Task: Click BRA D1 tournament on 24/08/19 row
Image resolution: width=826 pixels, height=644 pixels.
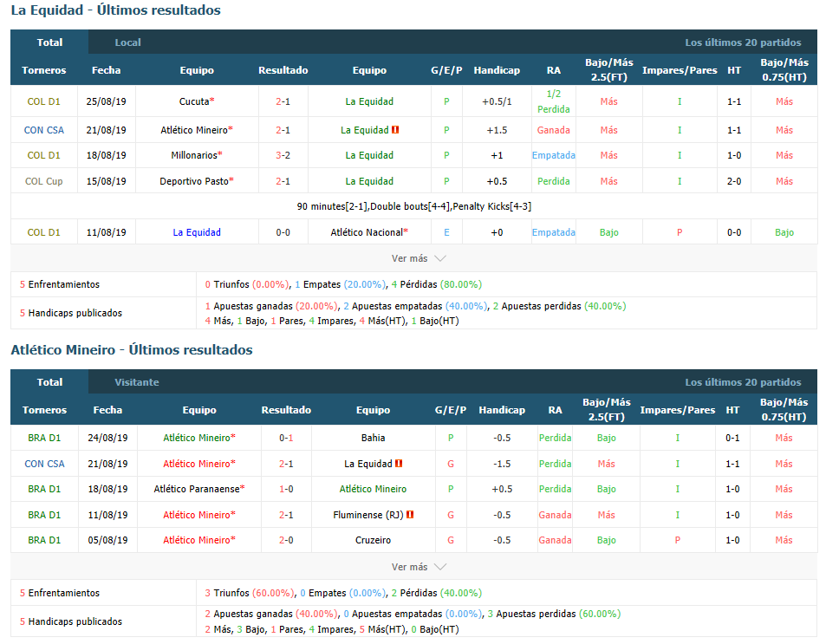Action: pos(44,438)
